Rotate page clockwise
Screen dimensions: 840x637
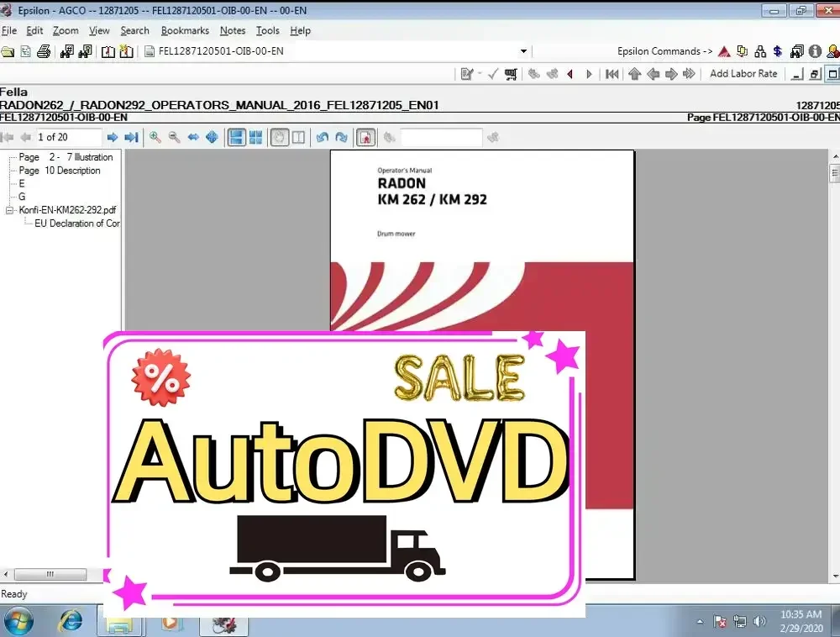(341, 138)
